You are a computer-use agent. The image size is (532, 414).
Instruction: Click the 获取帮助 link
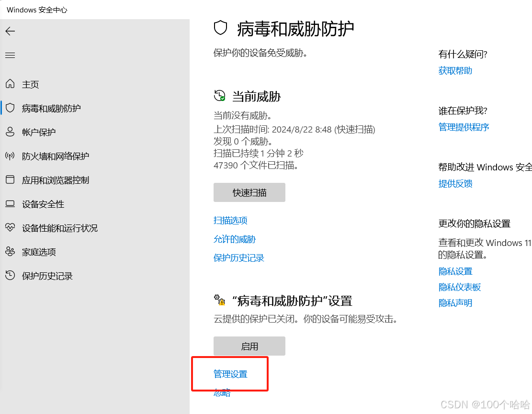455,71
